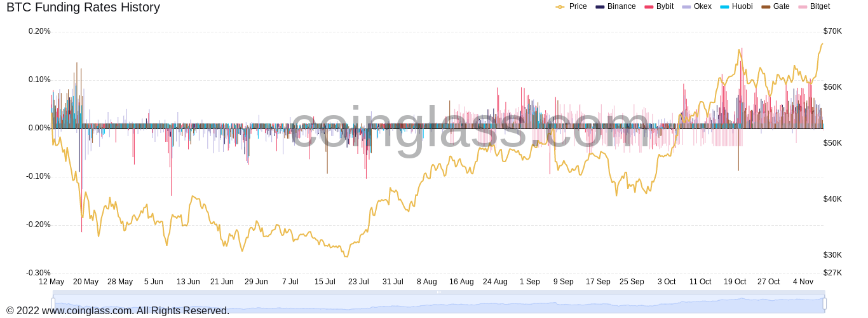Toggle the Price series in the legend

(571, 6)
